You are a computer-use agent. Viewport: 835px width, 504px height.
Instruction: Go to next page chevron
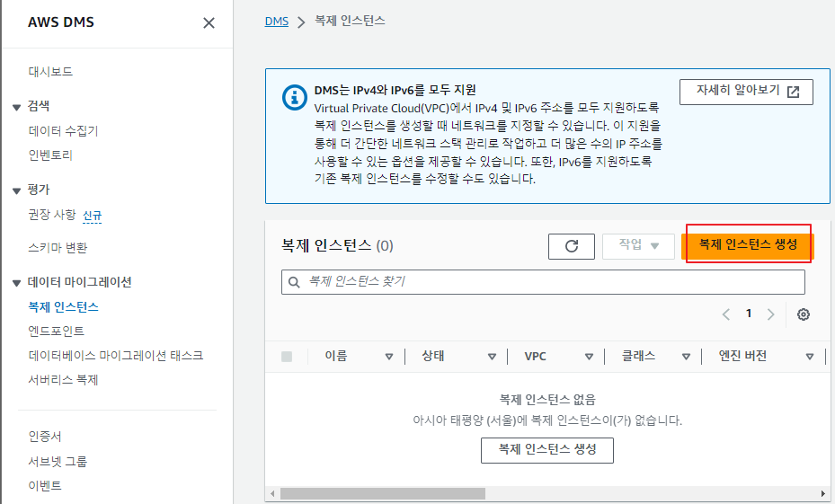[770, 314]
